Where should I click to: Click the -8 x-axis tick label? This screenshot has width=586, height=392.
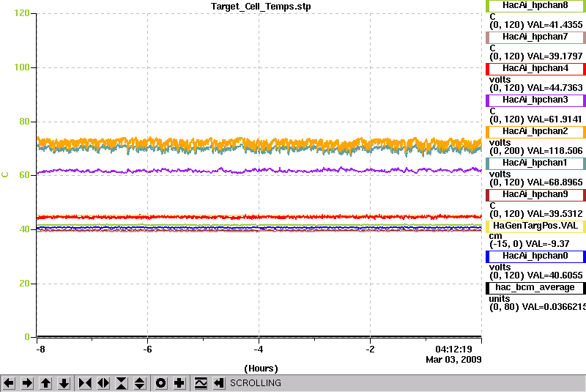40,350
